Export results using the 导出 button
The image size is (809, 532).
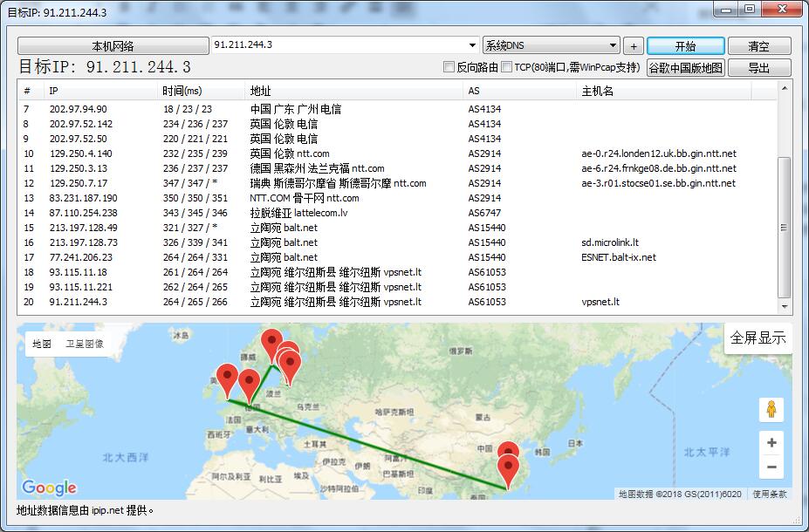pos(758,66)
